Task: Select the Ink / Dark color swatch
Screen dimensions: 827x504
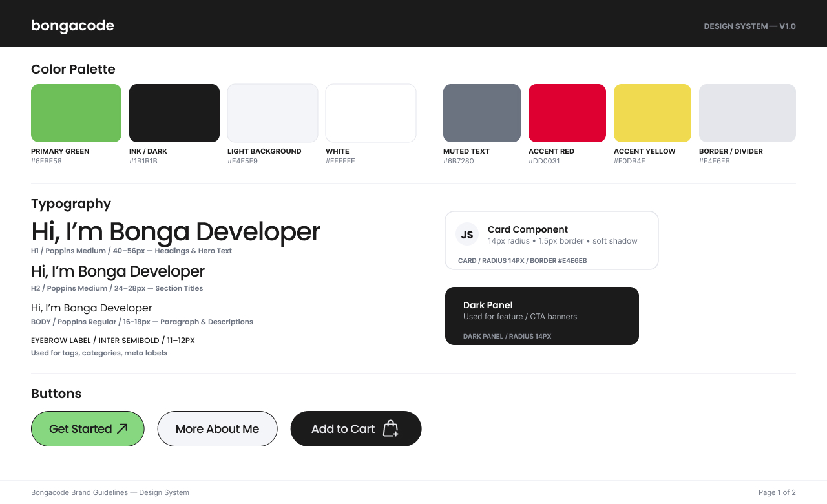Action: pyautogui.click(x=174, y=113)
